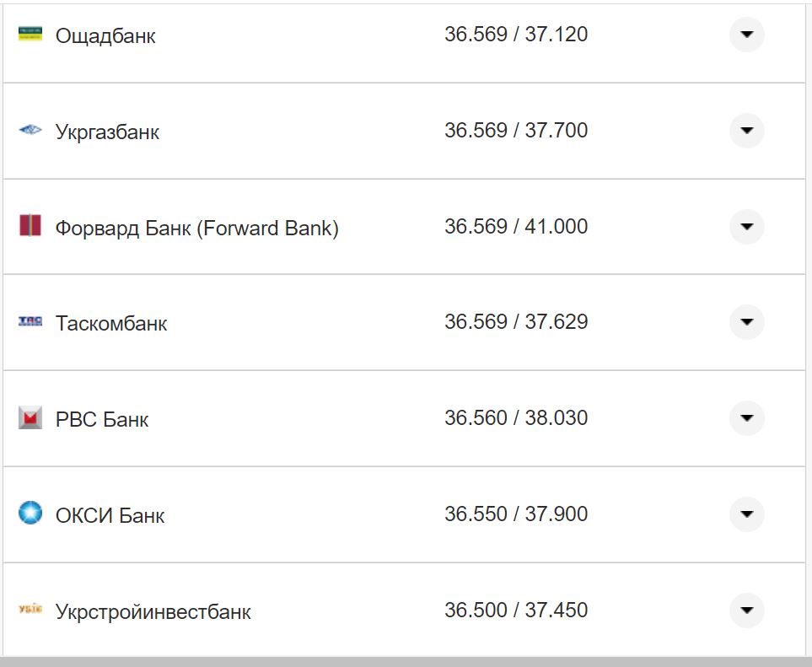Expand the Ощадбанк row details

746,35
